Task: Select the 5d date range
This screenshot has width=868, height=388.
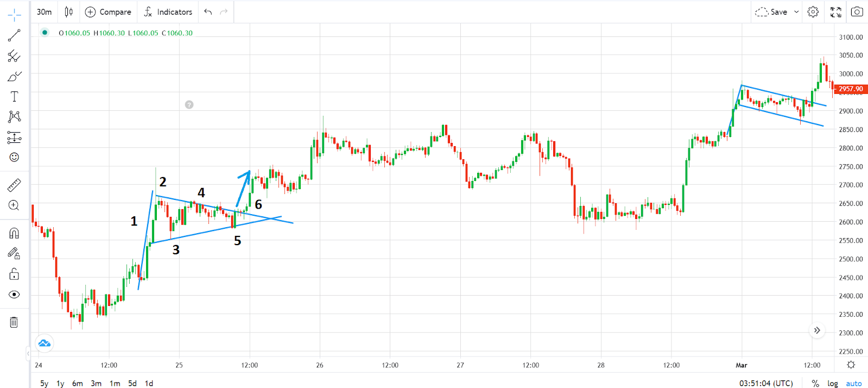Action: pyautogui.click(x=132, y=384)
